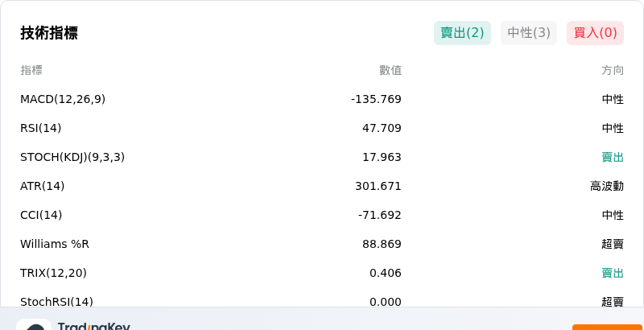Select the 中性(3) neutral badge
This screenshot has width=644, height=330.
pyautogui.click(x=529, y=33)
